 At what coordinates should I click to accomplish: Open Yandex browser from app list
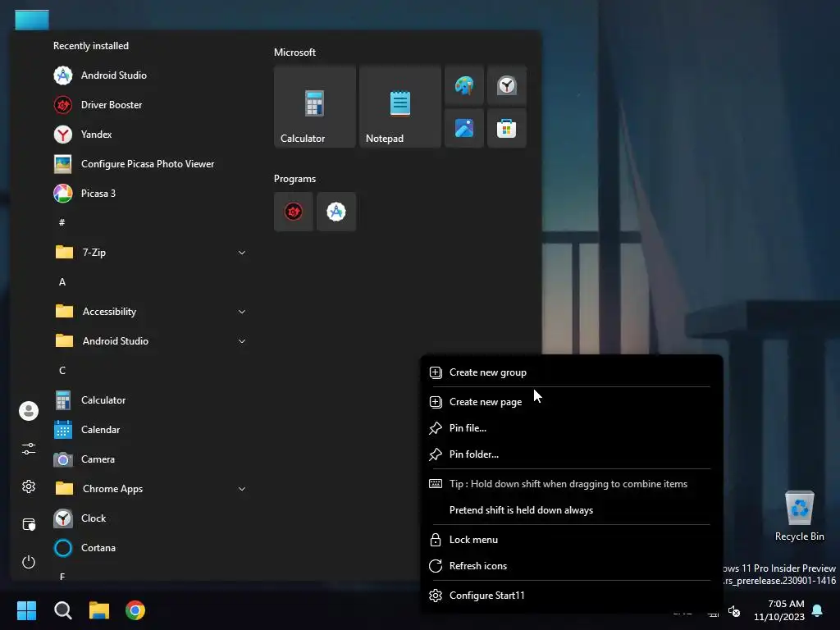(x=83, y=135)
